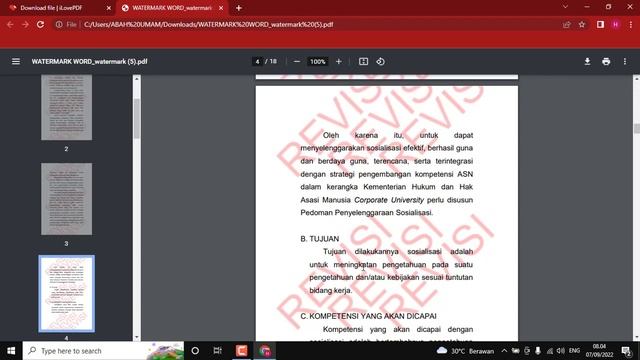The width and height of the screenshot is (640, 360).
Task: Open notification center icon
Action: click(x=627, y=351)
